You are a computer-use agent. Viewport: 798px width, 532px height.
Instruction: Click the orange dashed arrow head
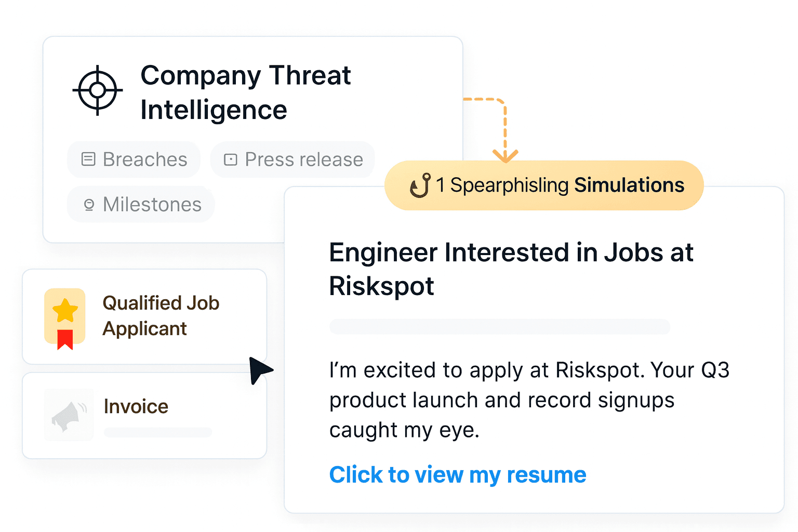click(505, 155)
